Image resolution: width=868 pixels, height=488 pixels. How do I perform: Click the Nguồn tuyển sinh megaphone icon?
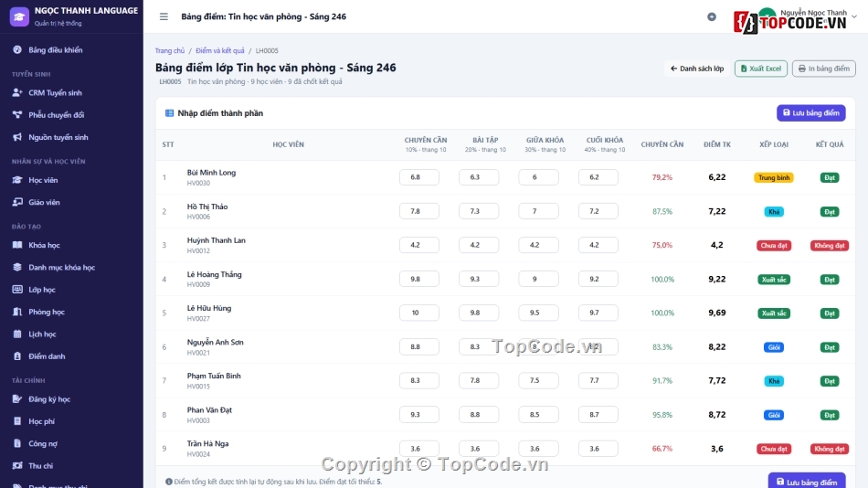click(x=17, y=137)
